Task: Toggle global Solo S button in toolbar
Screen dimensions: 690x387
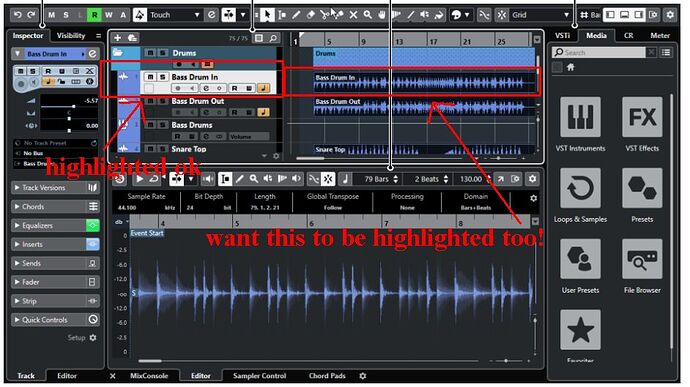Action: 66,15
